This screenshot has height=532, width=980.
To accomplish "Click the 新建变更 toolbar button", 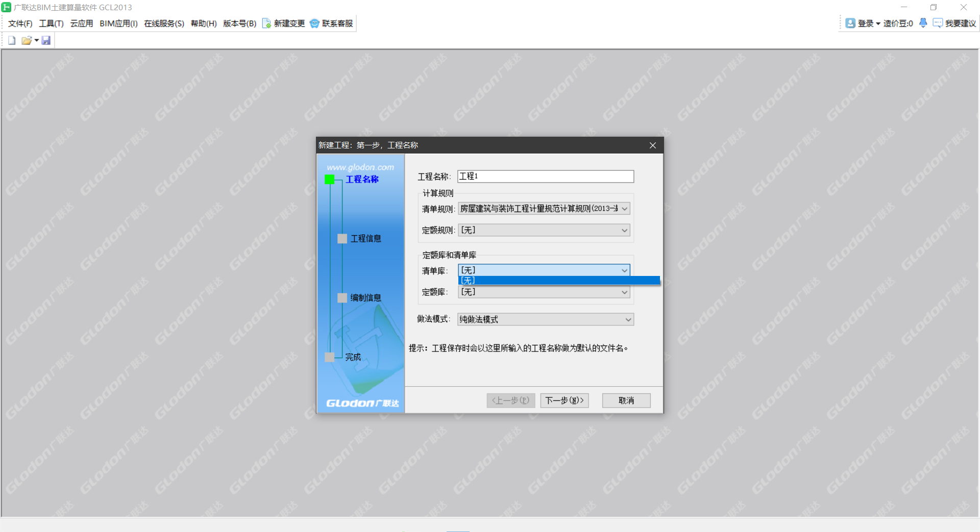I will click(x=284, y=23).
